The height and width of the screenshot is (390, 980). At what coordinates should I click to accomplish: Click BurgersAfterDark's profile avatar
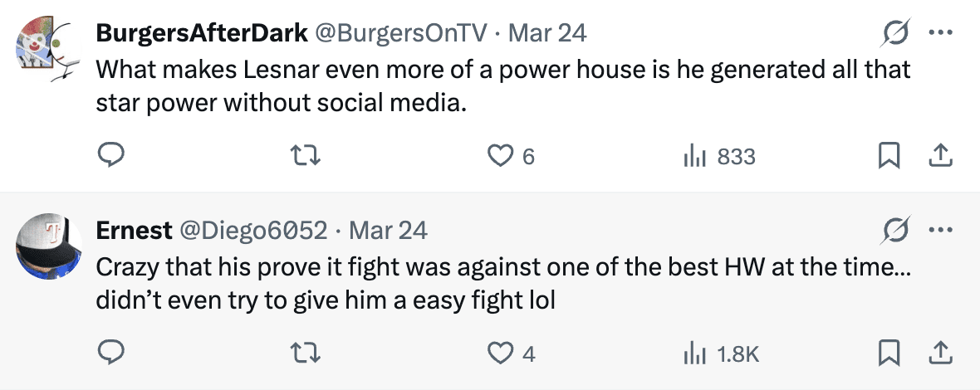[47, 51]
